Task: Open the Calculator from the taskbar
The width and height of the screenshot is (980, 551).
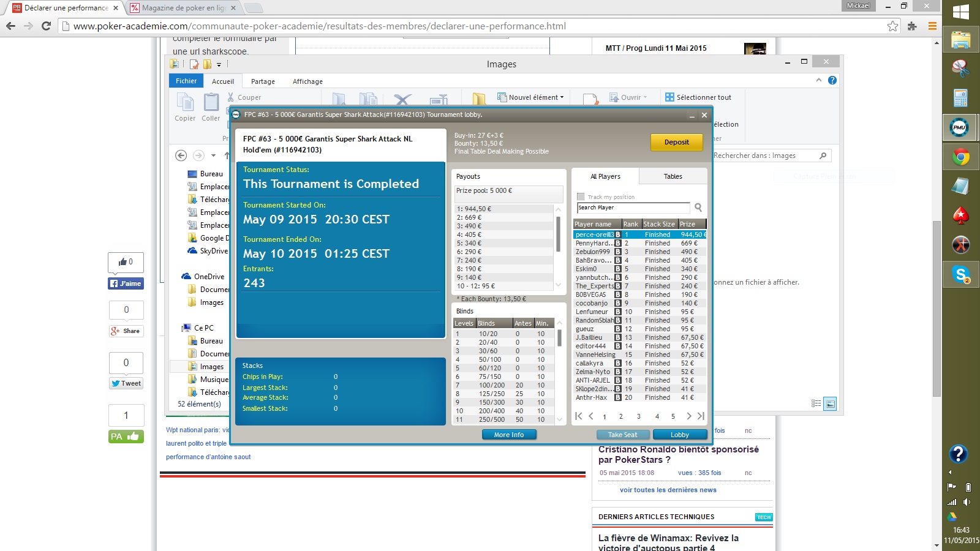Action: (x=960, y=98)
